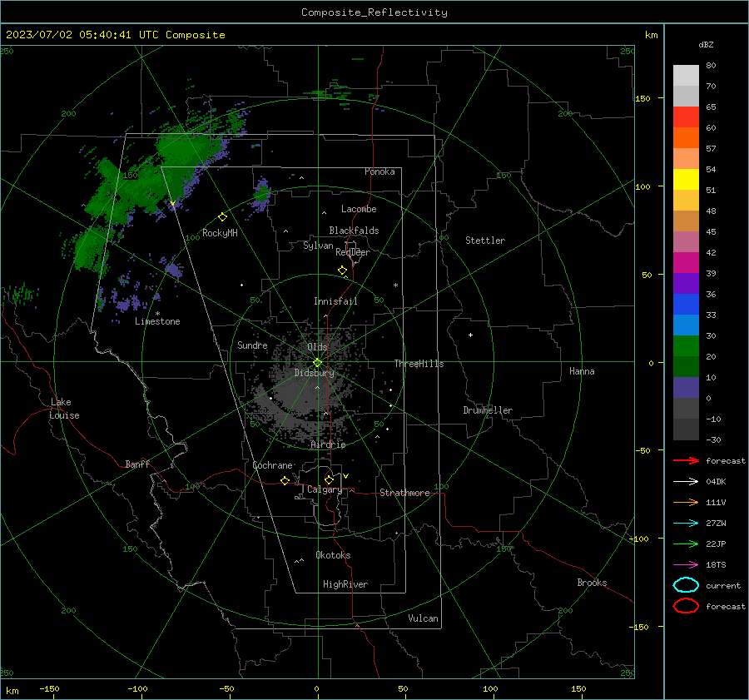This screenshot has width=749, height=700.
Task: Click the RockyMH map label
Action: [x=220, y=233]
